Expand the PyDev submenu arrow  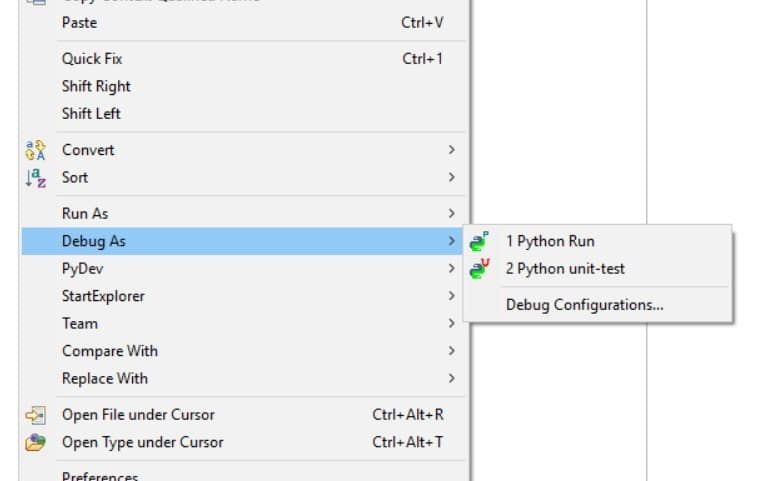pyautogui.click(x=451, y=268)
